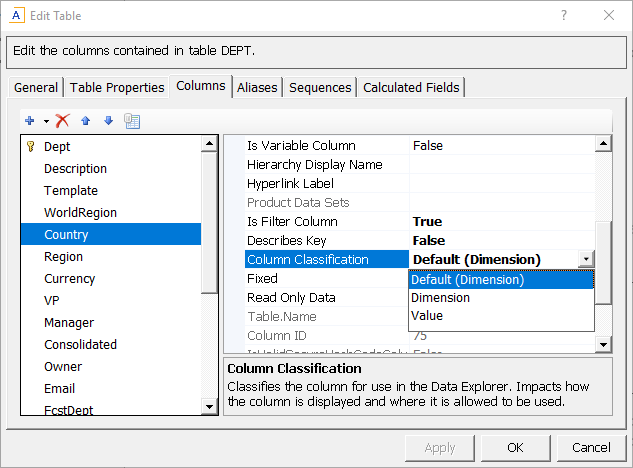
Task: Click the help question mark in title bar
Action: click(x=564, y=16)
